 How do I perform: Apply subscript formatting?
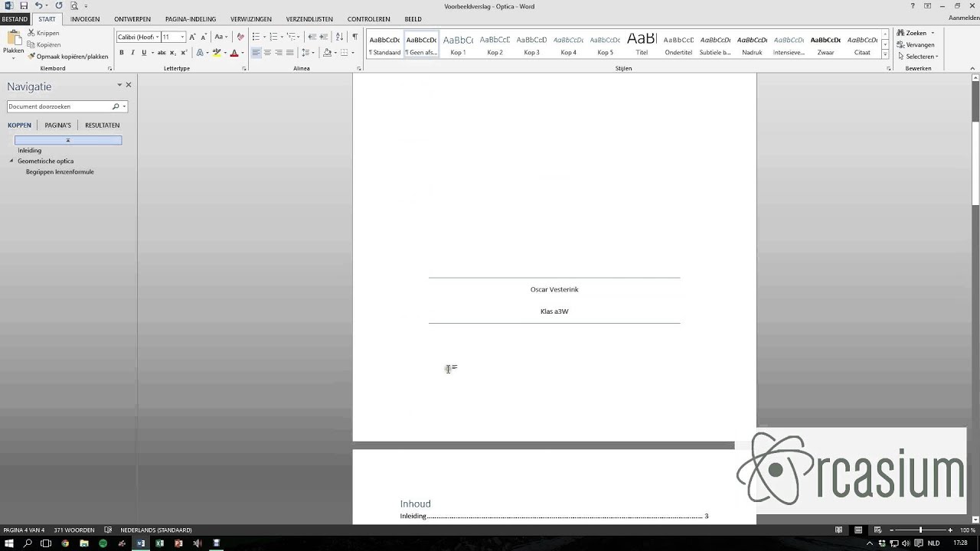pyautogui.click(x=172, y=53)
